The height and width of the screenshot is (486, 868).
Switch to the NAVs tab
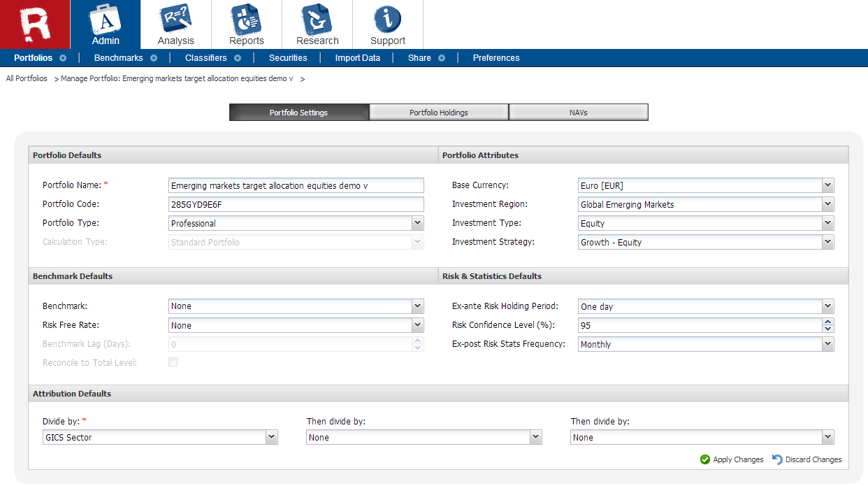[578, 113]
